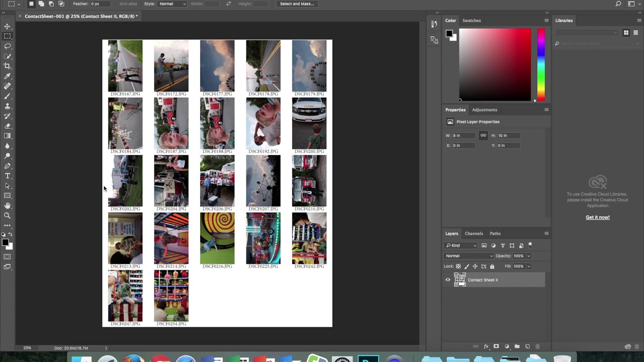Select the Eraser tool
This screenshot has height=362, width=644.
(7, 126)
